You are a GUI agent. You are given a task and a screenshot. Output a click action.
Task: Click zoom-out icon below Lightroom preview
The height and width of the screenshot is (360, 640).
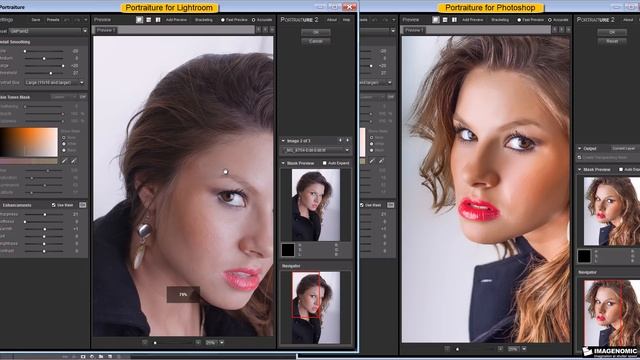(x=144, y=342)
